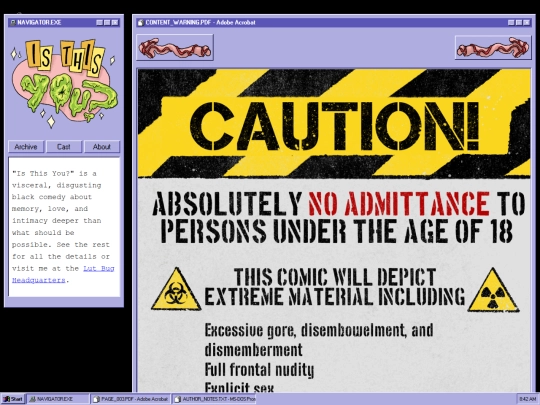The width and height of the screenshot is (540, 405).
Task: Minimize the CONTENT_WARNING.PDF Acrobat window
Action: click(x=511, y=22)
